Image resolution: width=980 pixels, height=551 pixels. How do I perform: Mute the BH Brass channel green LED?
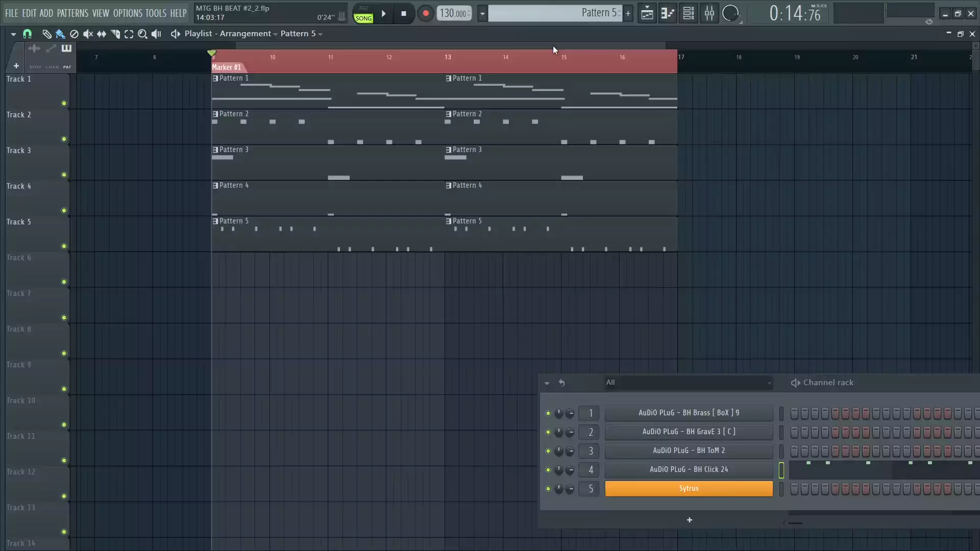point(548,413)
